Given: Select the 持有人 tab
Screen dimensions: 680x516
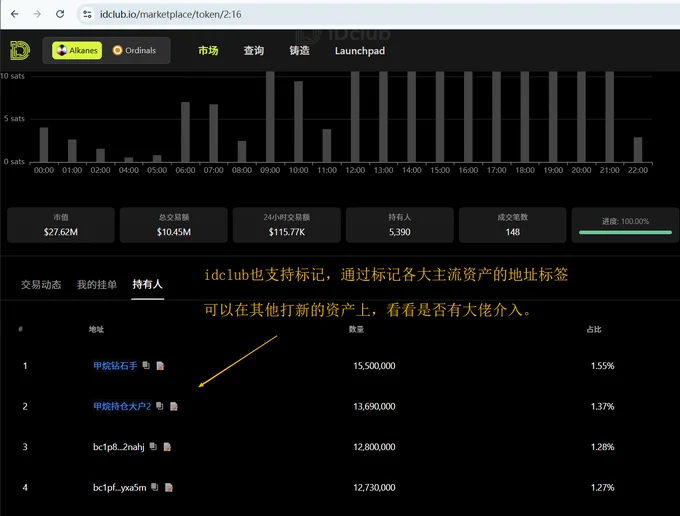Looking at the screenshot, I should pos(147,284).
